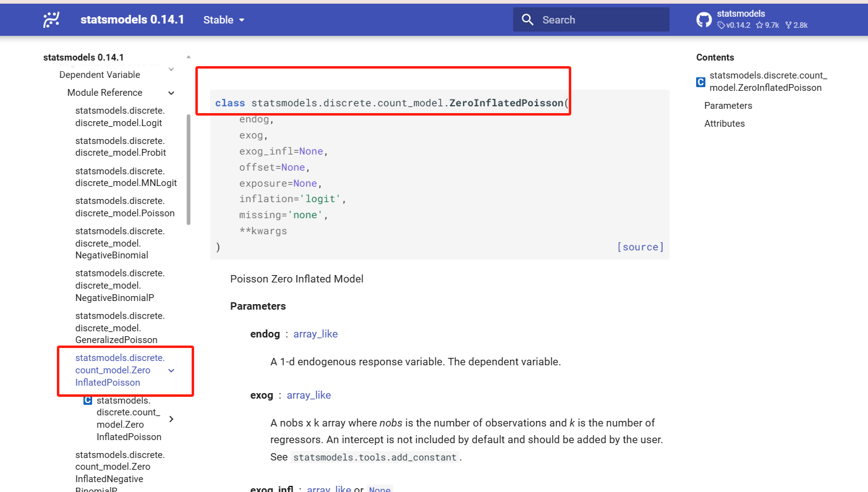Click the blue C class icon in sidebar
This screenshot has width=868, height=492.
tap(88, 401)
